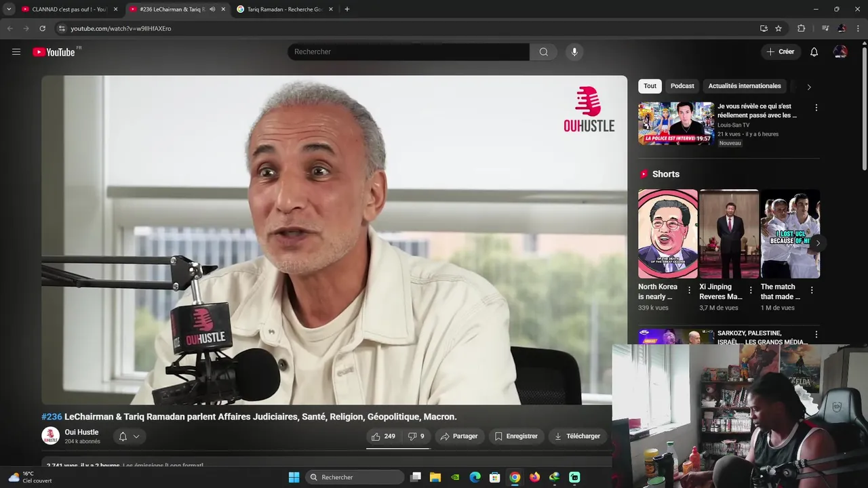The height and width of the screenshot is (488, 868).
Task: Open NVIDIA app from the taskbar
Action: (x=456, y=477)
